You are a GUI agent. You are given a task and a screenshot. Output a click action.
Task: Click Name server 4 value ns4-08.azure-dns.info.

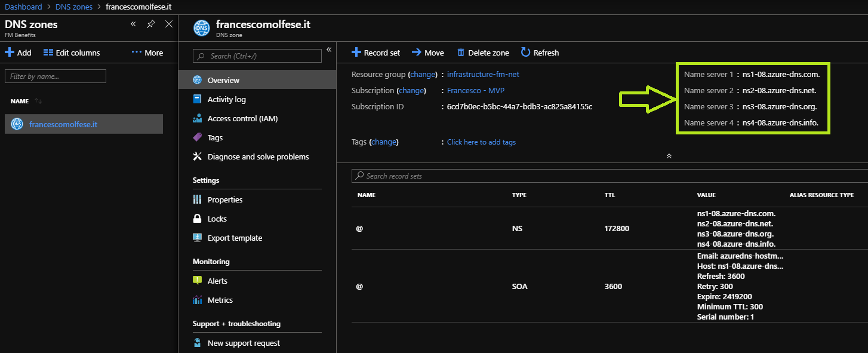780,123
